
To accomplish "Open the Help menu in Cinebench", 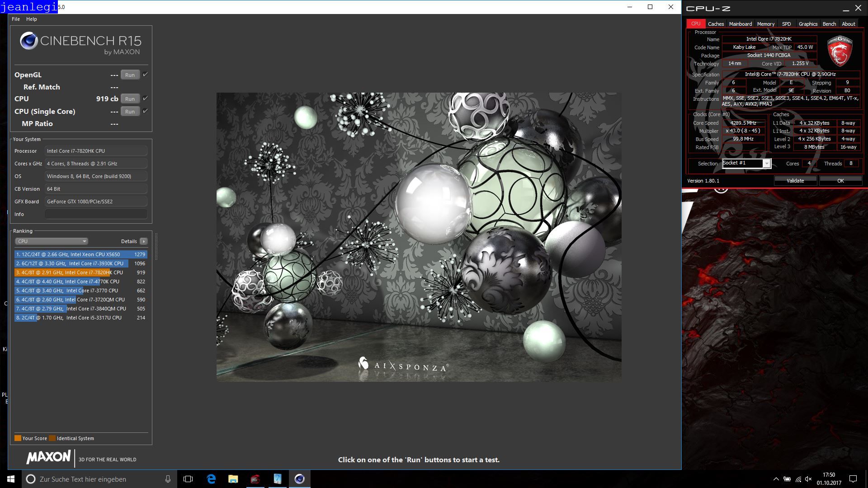I will [32, 19].
